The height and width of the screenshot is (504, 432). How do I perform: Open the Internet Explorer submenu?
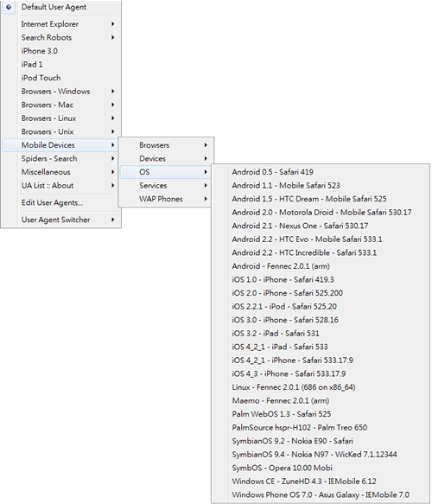[61, 24]
